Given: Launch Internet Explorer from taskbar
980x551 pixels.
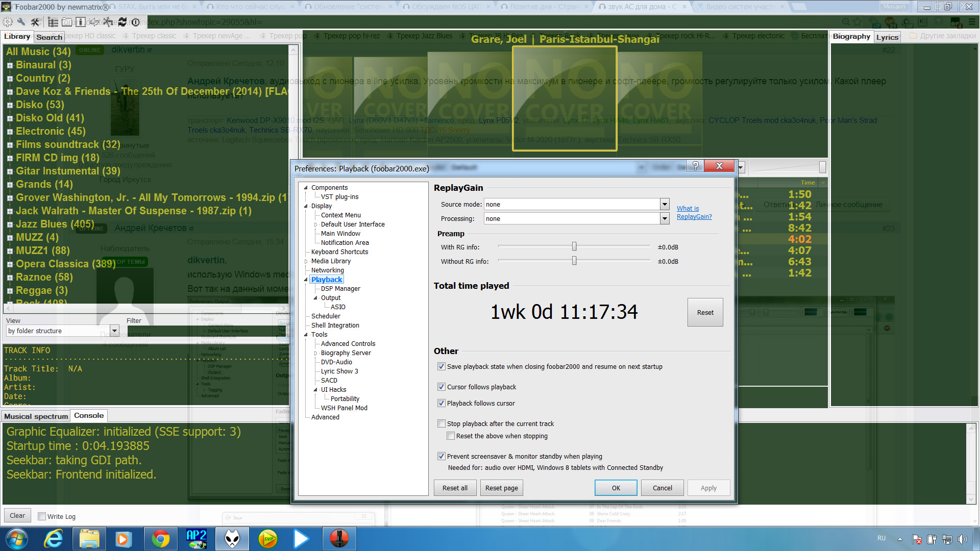Looking at the screenshot, I should tap(53, 539).
